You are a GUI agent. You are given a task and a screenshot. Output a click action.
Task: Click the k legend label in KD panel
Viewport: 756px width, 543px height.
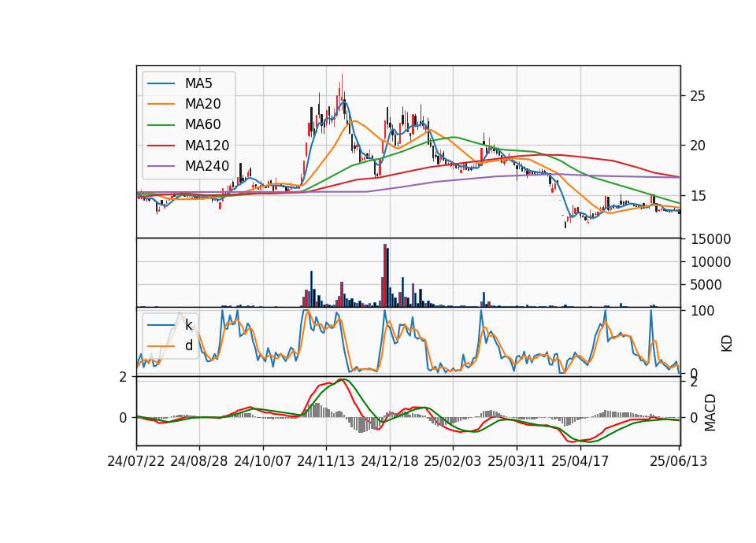pos(188,325)
